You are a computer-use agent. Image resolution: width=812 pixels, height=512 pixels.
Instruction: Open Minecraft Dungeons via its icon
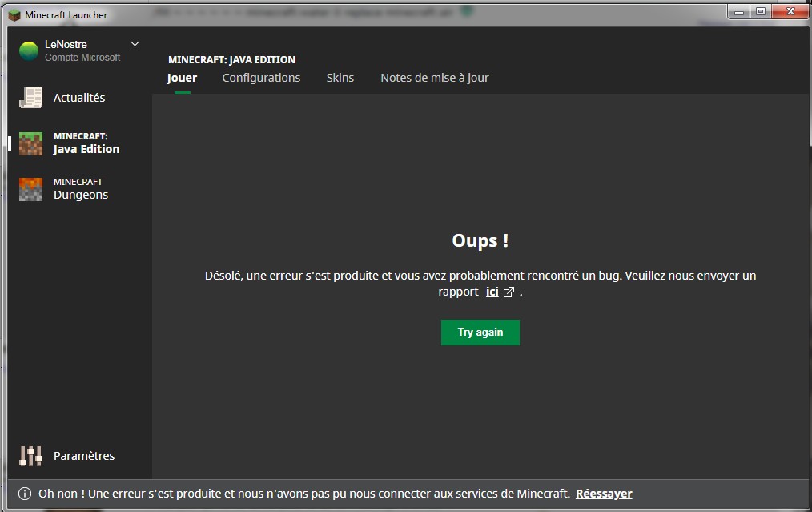tap(30, 189)
